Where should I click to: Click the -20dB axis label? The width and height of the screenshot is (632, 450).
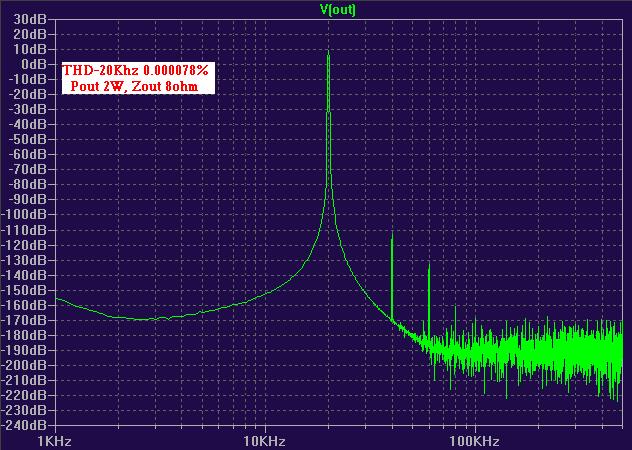pos(27,94)
